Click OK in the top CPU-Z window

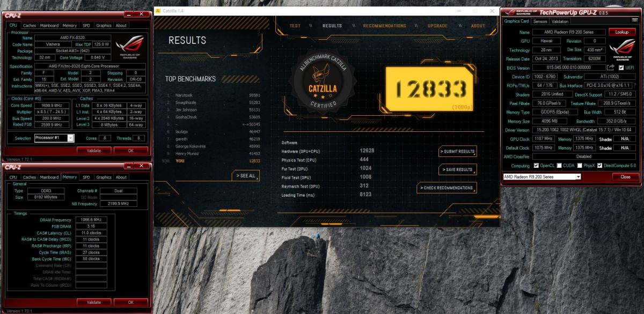(130, 151)
